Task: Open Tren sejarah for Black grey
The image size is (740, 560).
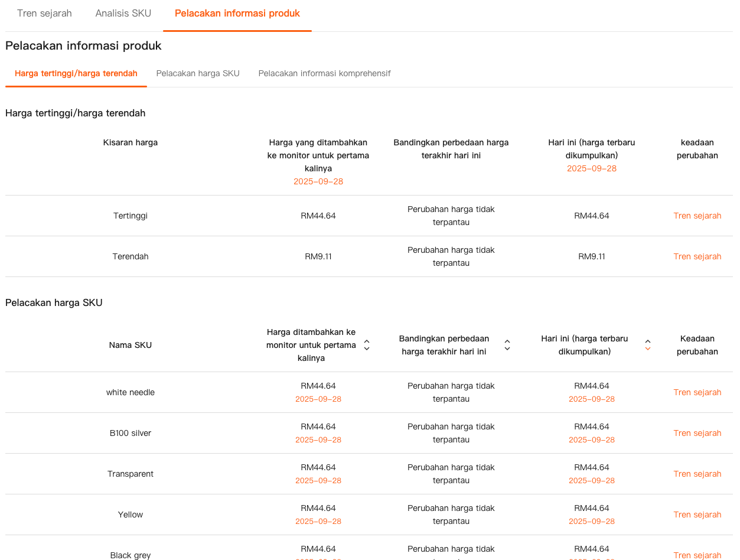Action: click(697, 555)
